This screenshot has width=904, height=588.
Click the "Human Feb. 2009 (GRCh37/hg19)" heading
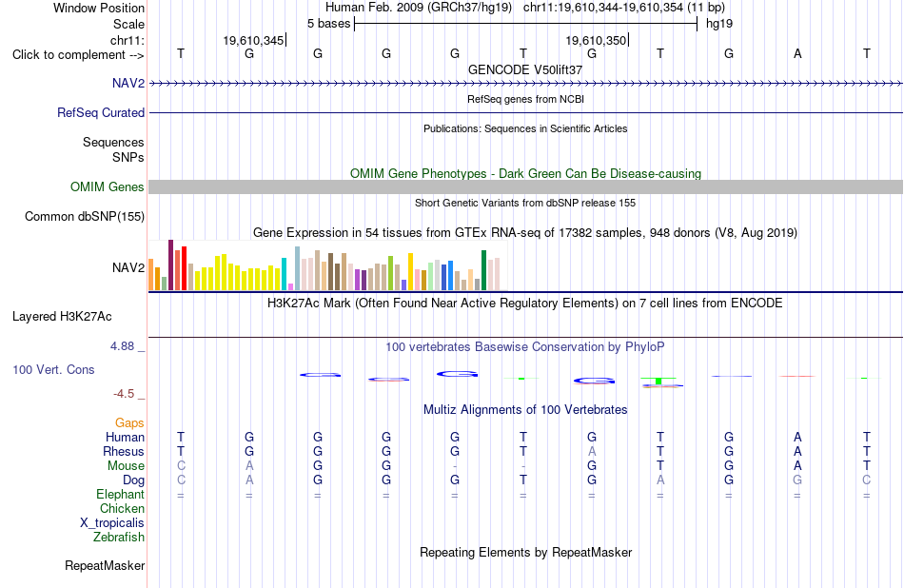coord(419,8)
